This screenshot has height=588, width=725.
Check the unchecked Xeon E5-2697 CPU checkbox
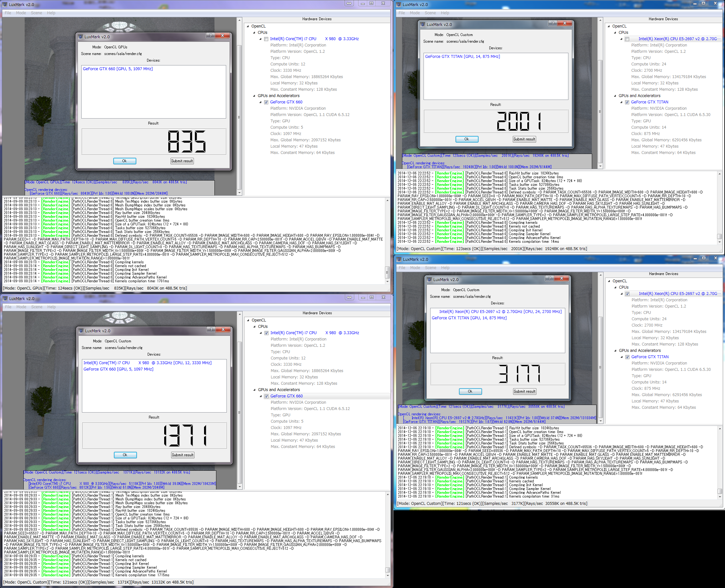(x=627, y=39)
